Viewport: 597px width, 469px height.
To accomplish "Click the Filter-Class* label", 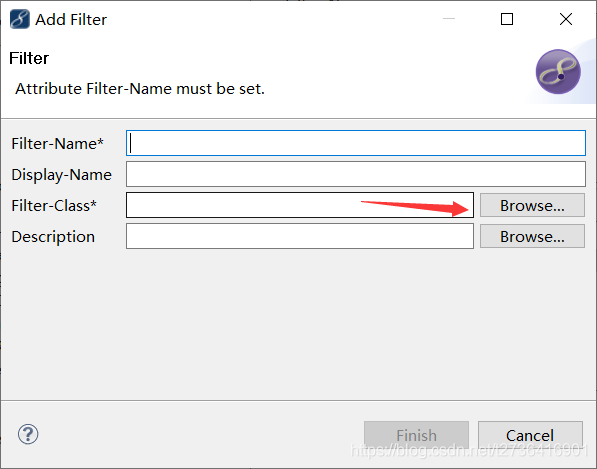I will coord(54,206).
